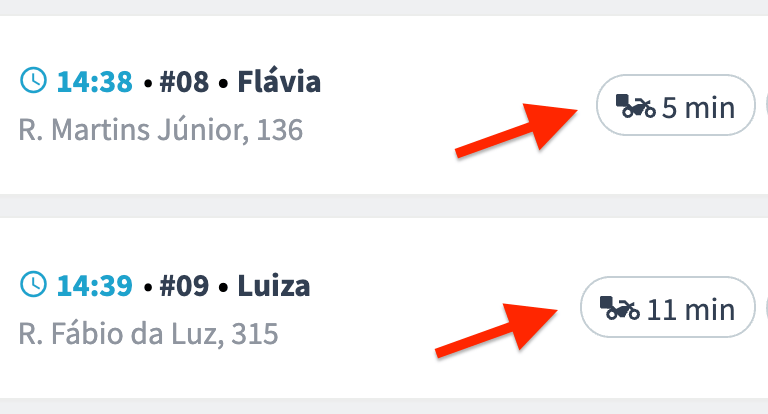The image size is (768, 414).
Task: Select customer name Flávia
Action: pos(279,80)
